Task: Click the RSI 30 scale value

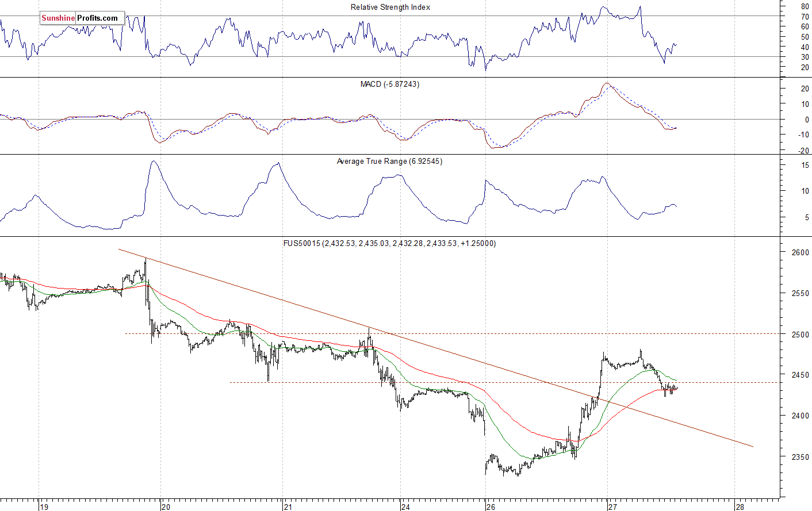Action: (805, 57)
